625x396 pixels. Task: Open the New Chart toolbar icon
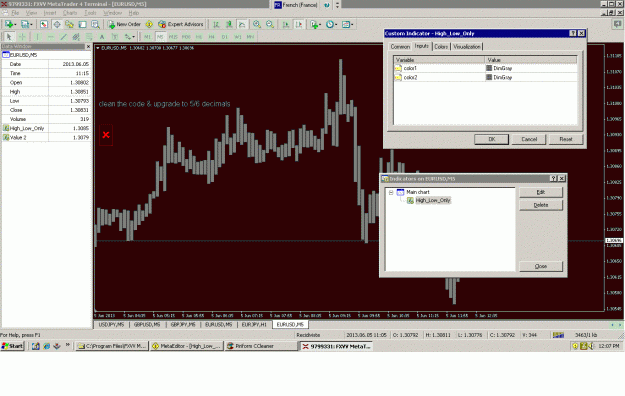(8, 24)
